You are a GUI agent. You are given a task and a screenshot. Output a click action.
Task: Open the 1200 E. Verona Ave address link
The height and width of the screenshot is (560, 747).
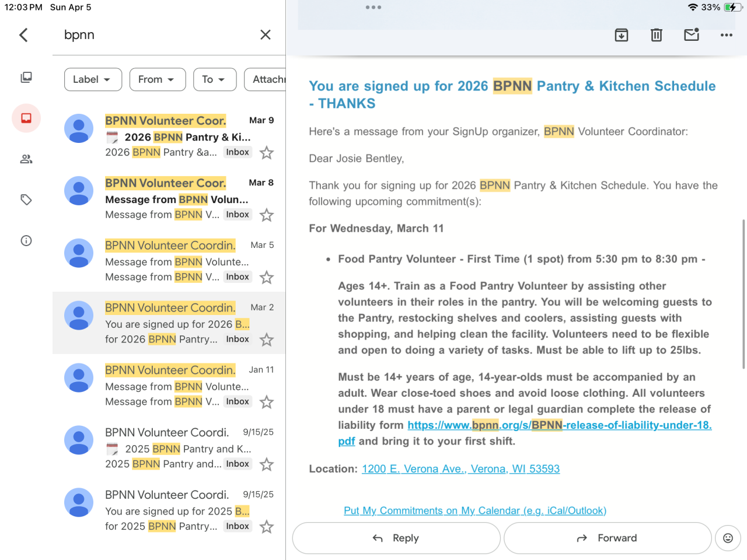point(460,469)
